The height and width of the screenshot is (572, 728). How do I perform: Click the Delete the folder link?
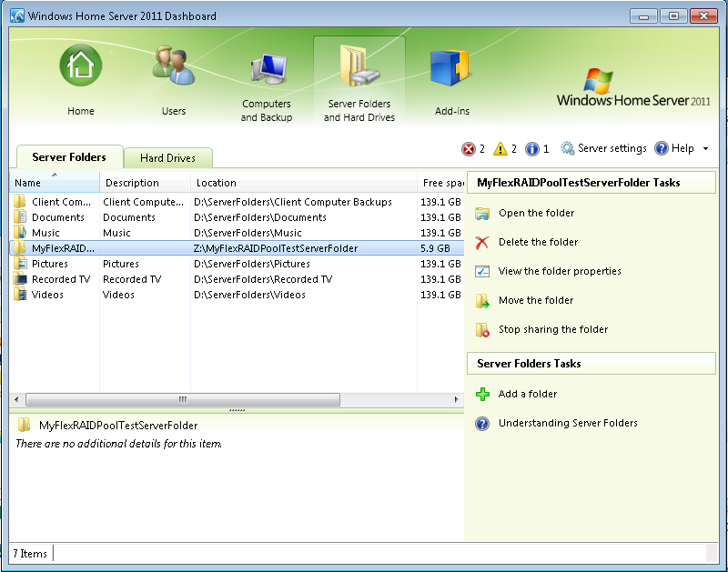pyautogui.click(x=538, y=242)
